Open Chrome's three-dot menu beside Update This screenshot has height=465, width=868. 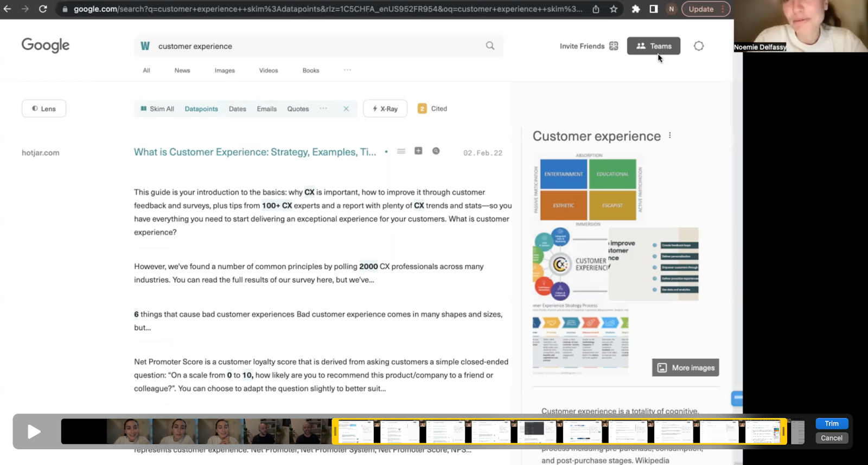point(723,9)
